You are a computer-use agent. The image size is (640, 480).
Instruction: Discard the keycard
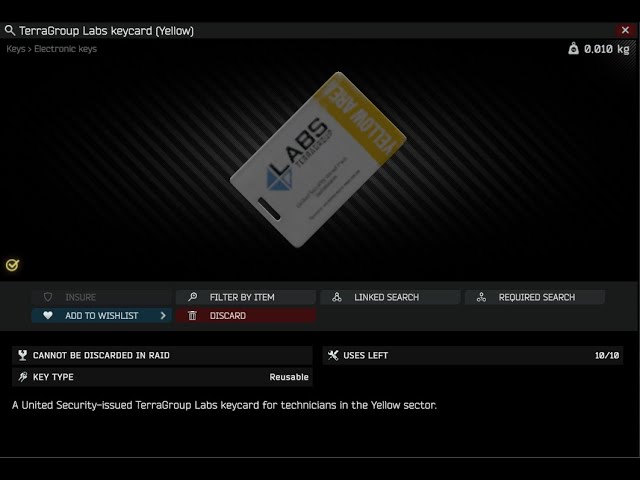[x=246, y=316]
